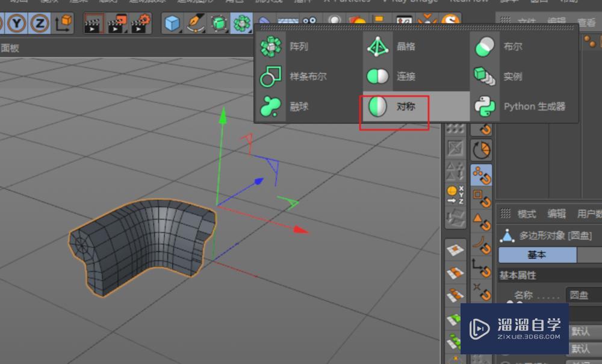
Task: Select the spline Pen tool
Action: point(195,23)
